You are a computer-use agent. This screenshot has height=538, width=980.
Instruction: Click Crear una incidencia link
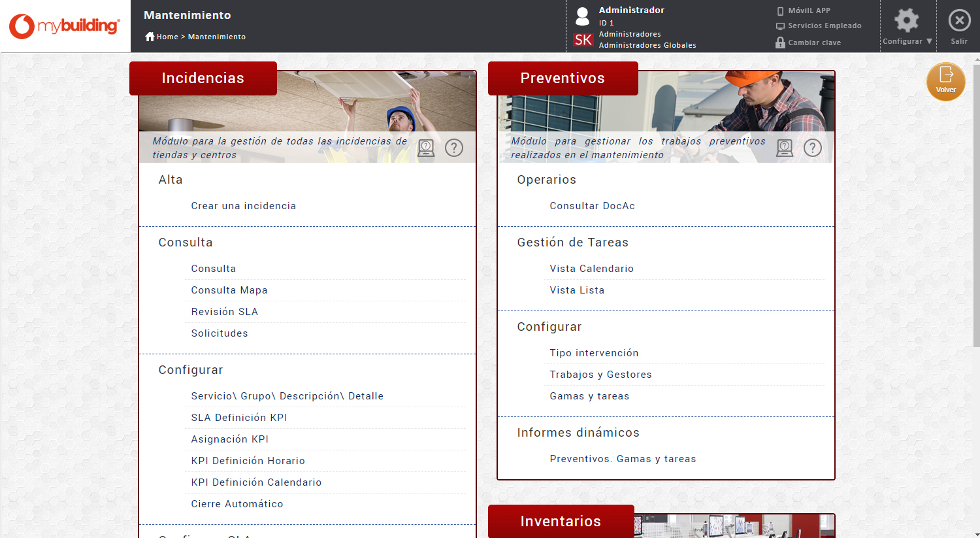point(243,206)
